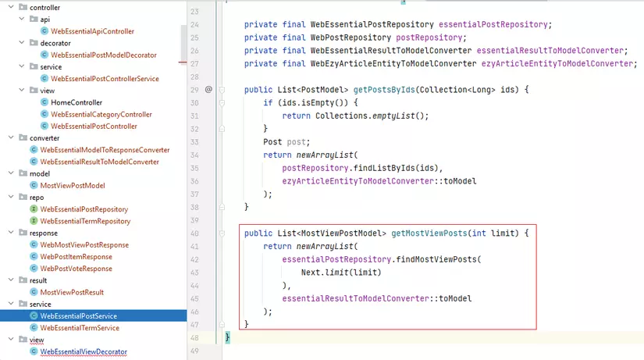644x360 pixels.
Task: Click the decorator folder icon
Action: coord(34,43)
